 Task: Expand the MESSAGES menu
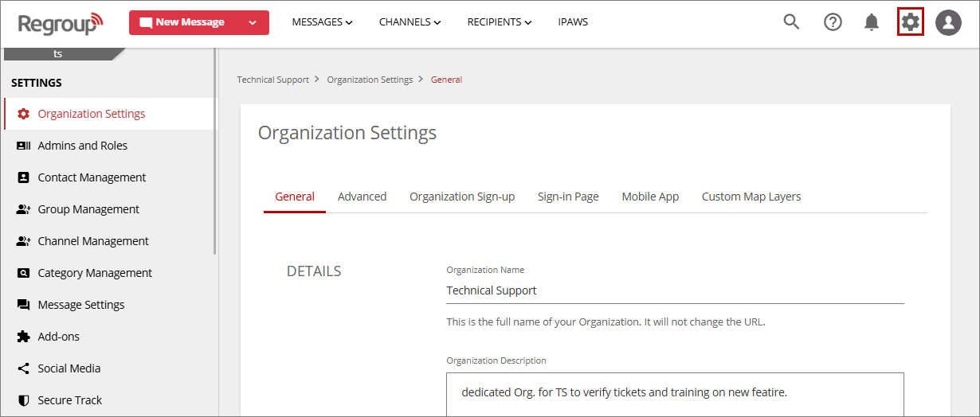(322, 22)
